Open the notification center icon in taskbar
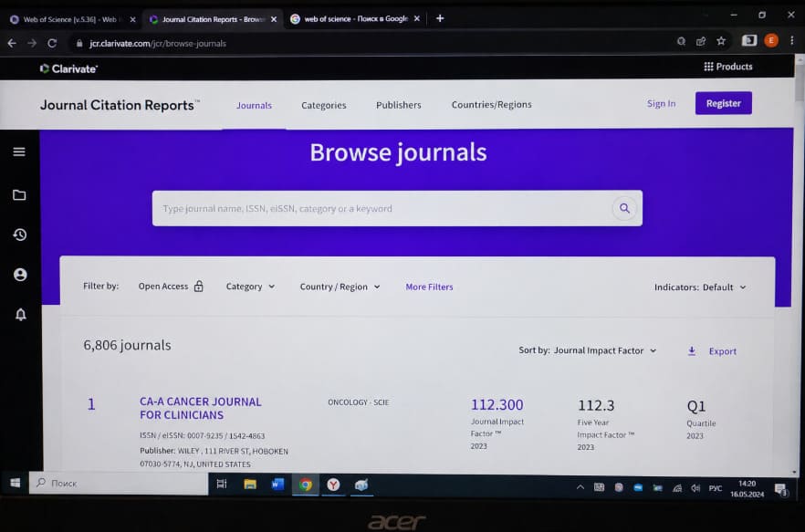The height and width of the screenshot is (532, 805). [x=781, y=489]
